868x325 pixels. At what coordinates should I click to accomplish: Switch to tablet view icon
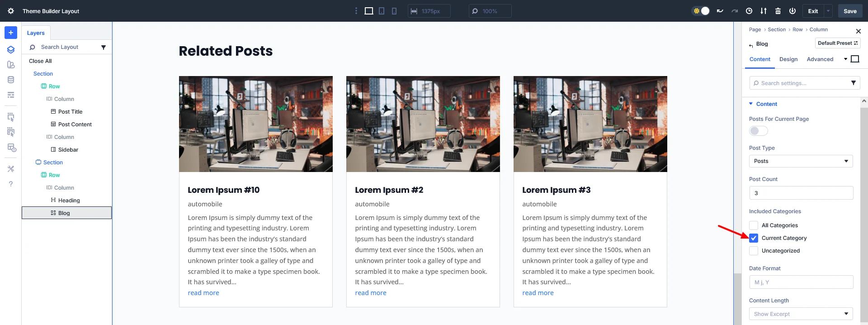[x=382, y=11]
